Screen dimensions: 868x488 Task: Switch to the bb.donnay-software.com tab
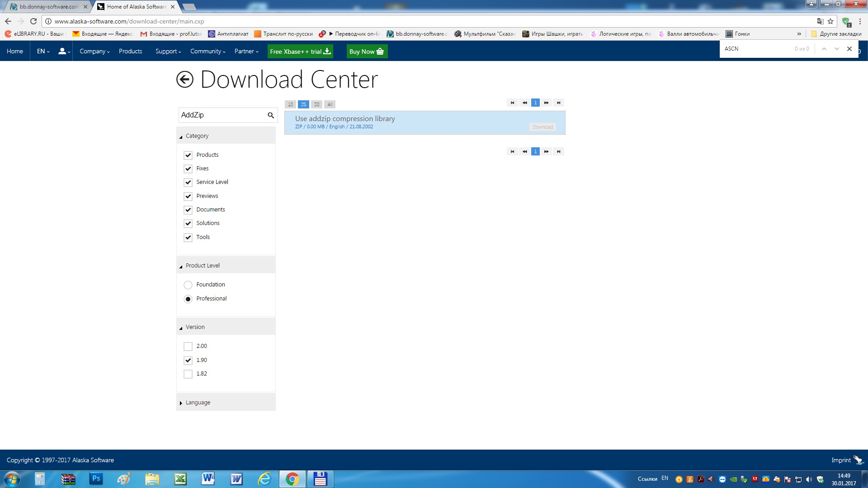click(49, 7)
